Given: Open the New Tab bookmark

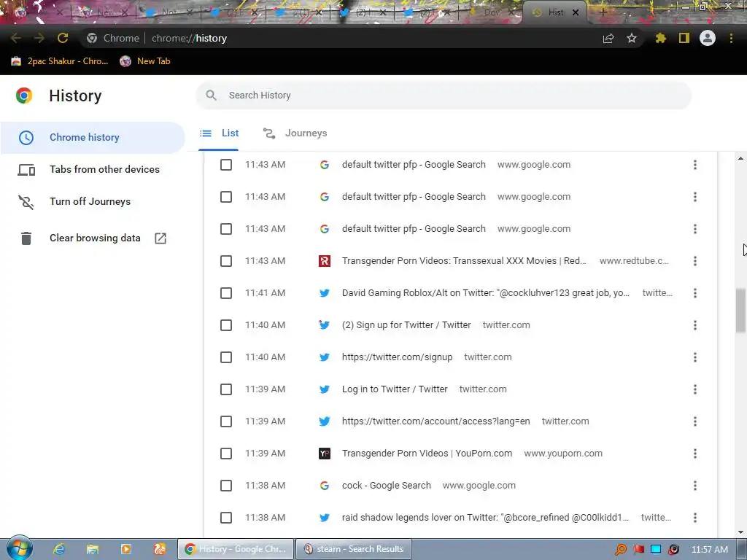Looking at the screenshot, I should pyautogui.click(x=145, y=61).
